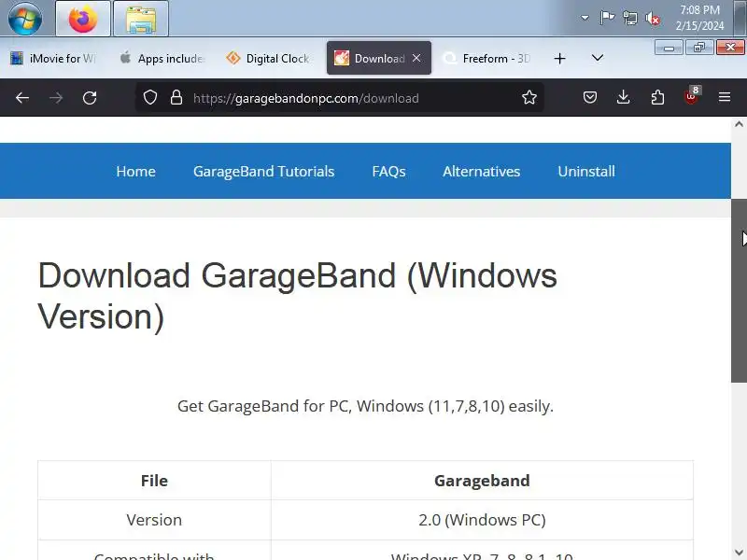Click the page scrollbar down arrow

coord(739,553)
